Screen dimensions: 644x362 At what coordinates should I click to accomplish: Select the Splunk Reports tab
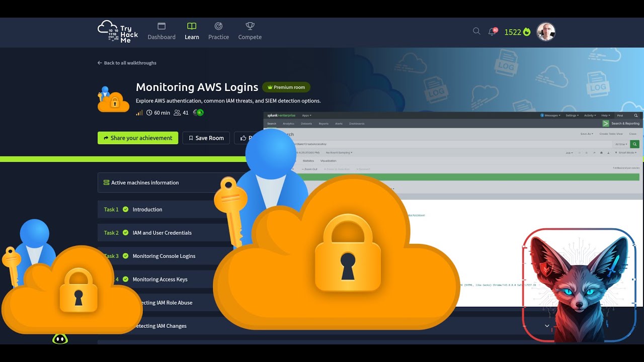(x=324, y=124)
